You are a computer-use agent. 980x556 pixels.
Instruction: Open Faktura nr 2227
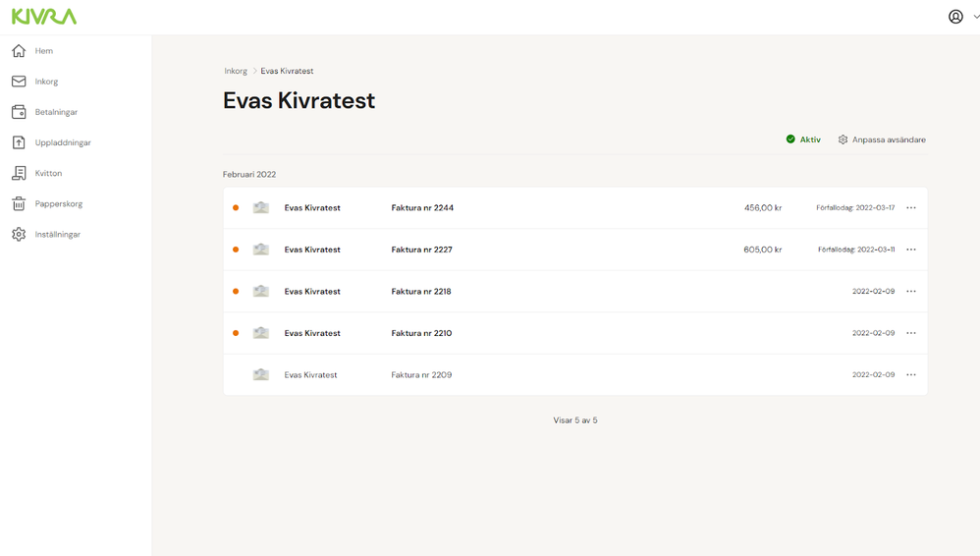point(575,250)
